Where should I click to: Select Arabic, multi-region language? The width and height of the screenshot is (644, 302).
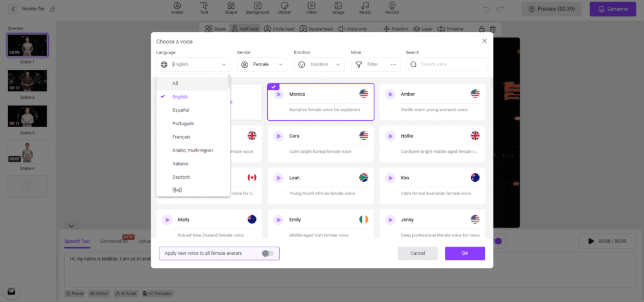tap(192, 150)
